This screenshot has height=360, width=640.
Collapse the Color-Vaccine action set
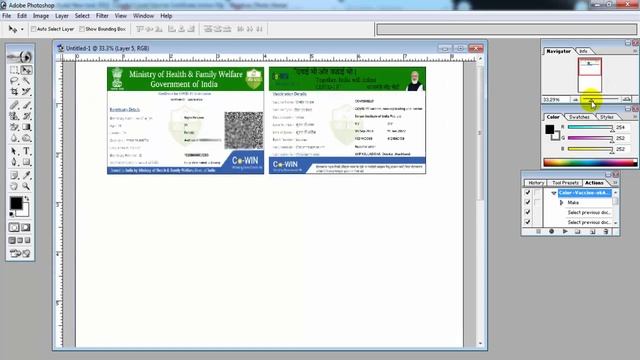[553, 193]
